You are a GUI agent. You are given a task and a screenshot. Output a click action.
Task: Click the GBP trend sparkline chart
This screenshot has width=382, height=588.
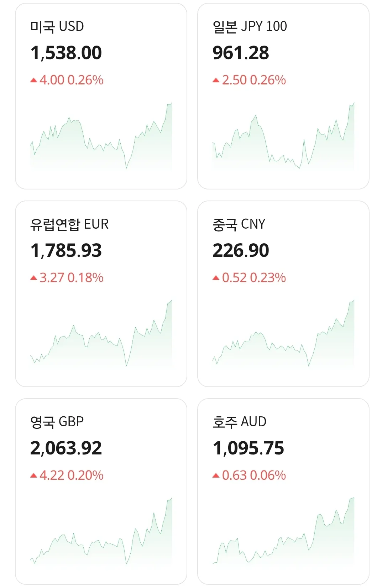101,531
